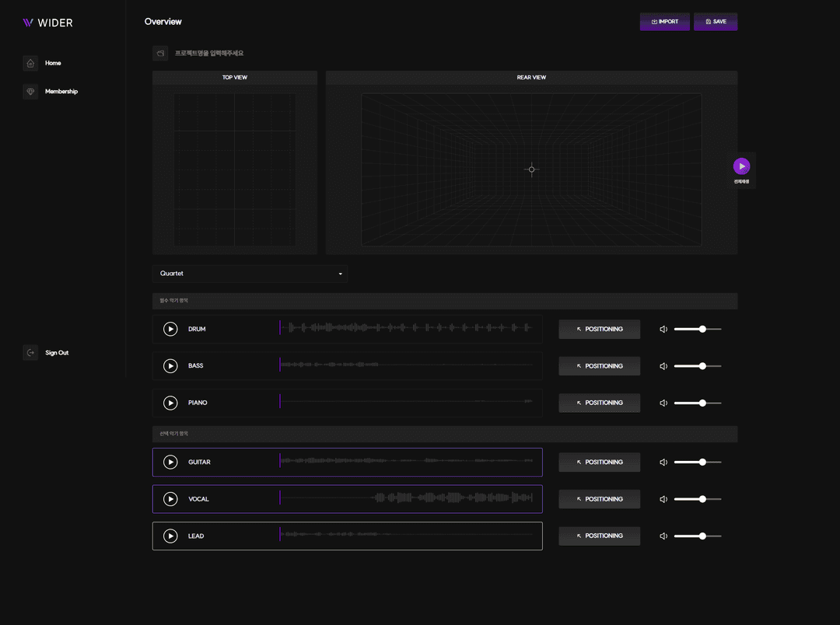
Task: Click the Membership diamond icon
Action: 30,92
